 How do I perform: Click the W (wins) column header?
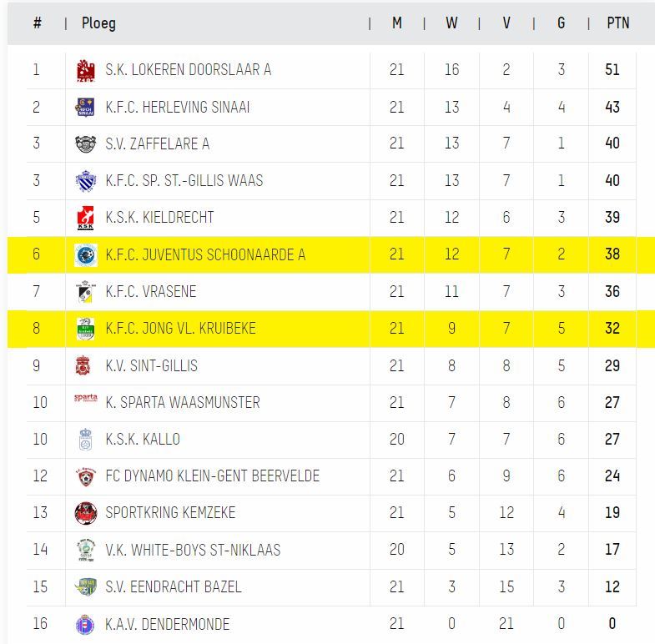click(x=451, y=23)
